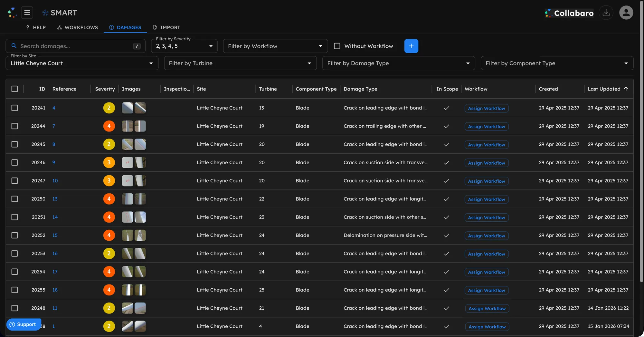This screenshot has height=337, width=644.
Task: Click Assign Workflow for ID 20253
Action: 487,254
